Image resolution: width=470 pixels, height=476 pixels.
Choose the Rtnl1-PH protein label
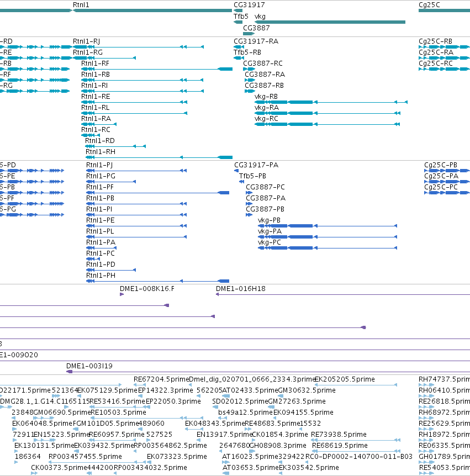click(101, 276)
